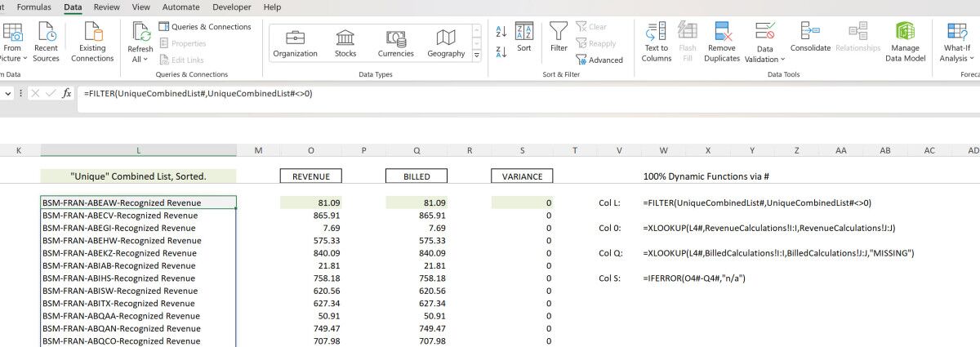Click the Advanced filter button
980x347 pixels.
point(599,60)
